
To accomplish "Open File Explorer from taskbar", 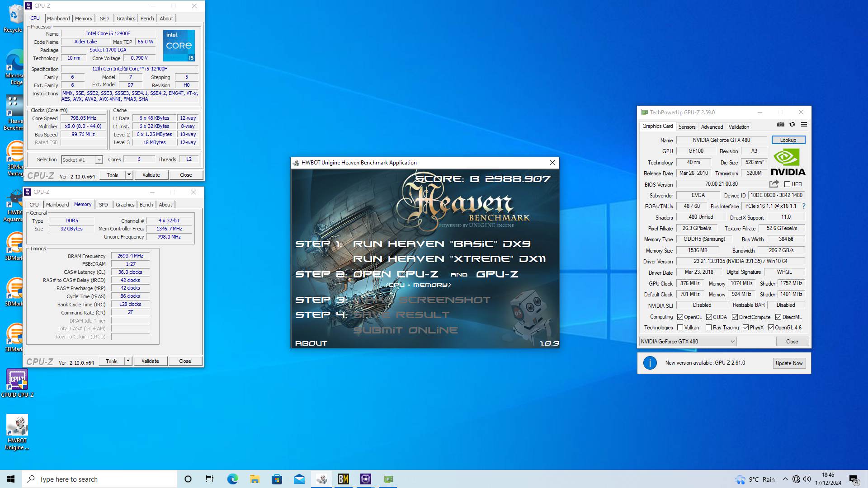I will coord(255,479).
